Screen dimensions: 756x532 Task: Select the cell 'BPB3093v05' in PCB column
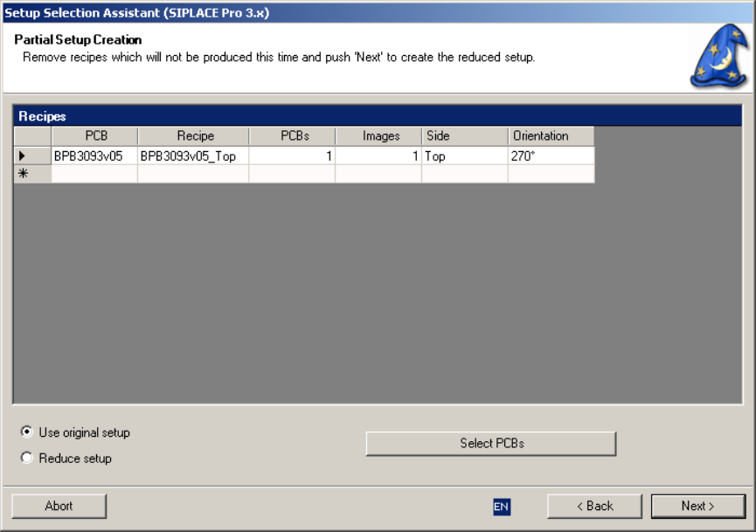[94, 155]
